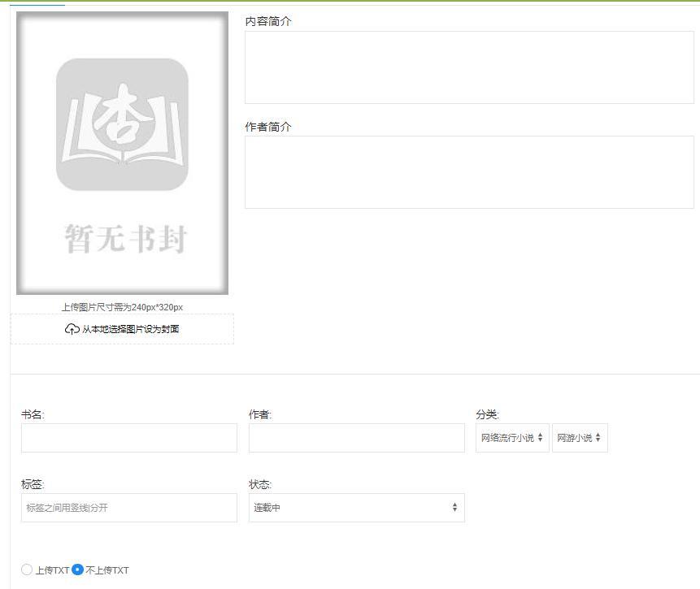Viewport: 700px width, 589px height.
Task: Click the arrows icon on 网络流行小说 selector
Action: (x=540, y=438)
